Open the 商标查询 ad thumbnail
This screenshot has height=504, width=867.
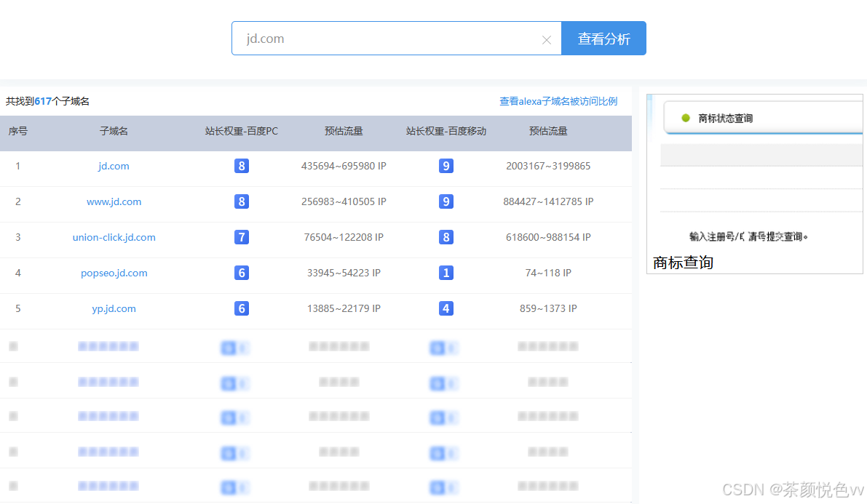pos(755,183)
